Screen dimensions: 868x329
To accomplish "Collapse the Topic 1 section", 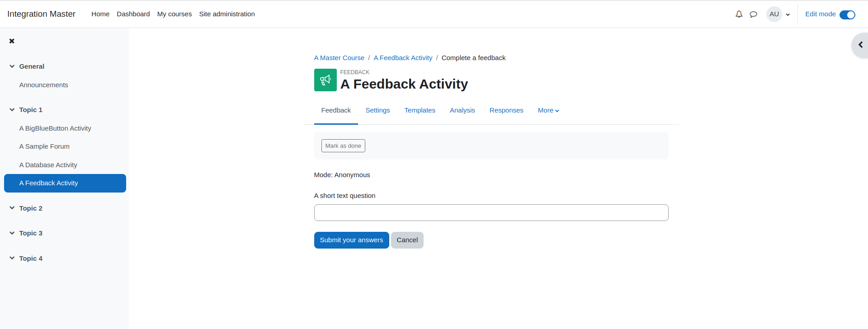I will (x=12, y=110).
